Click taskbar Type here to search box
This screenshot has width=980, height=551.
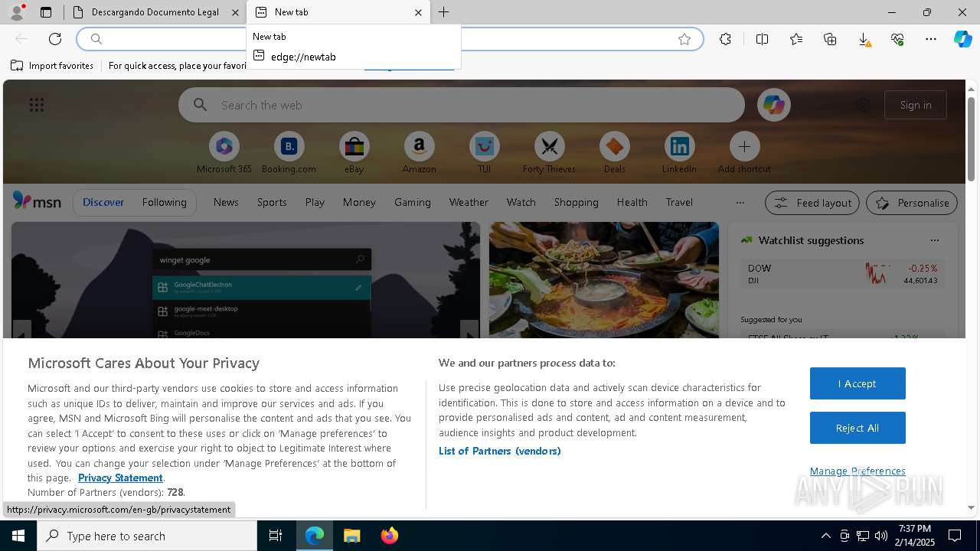[147, 536]
